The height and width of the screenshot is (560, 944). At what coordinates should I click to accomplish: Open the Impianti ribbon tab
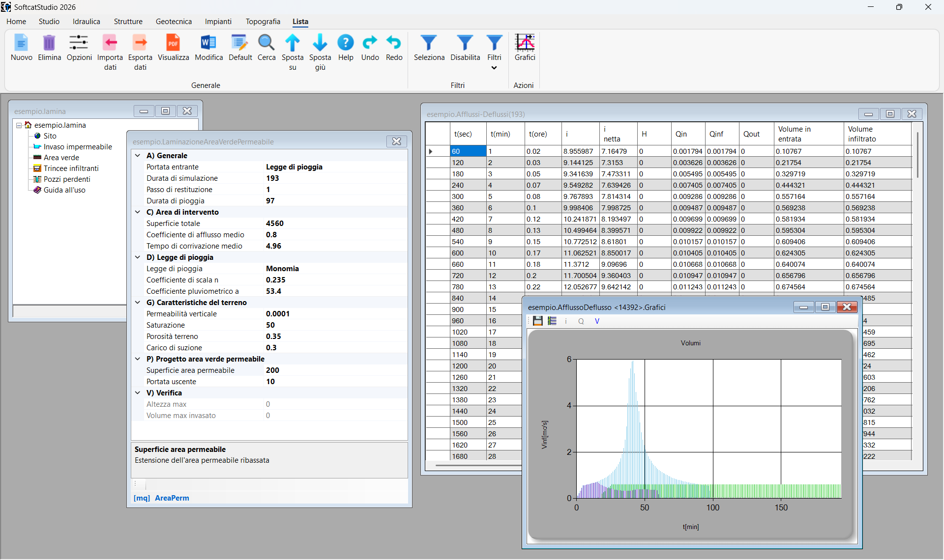(218, 22)
